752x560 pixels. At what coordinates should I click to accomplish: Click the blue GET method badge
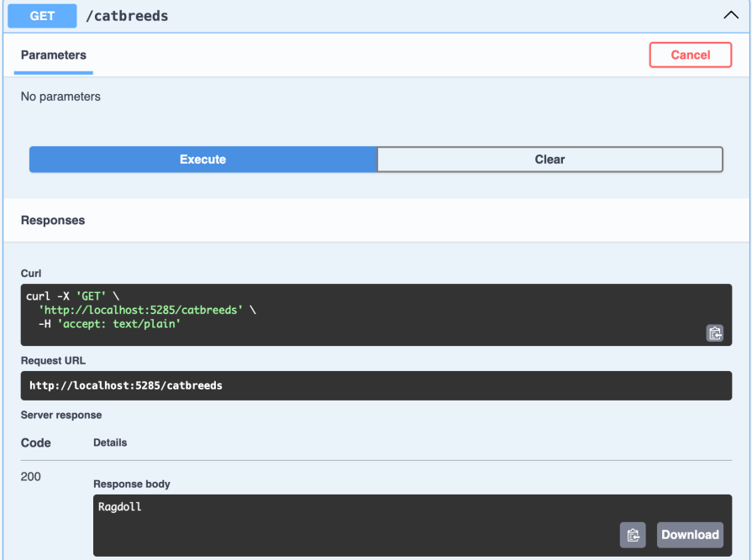coord(42,16)
